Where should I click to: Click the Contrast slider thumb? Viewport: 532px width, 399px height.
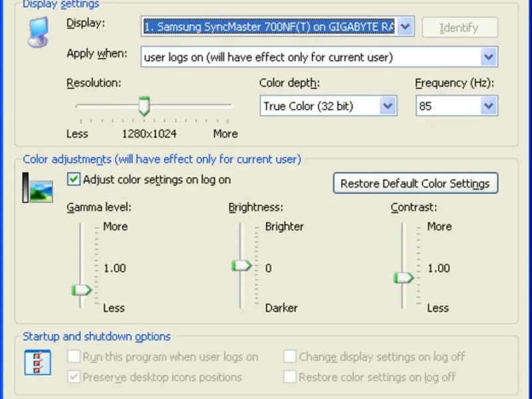point(404,278)
